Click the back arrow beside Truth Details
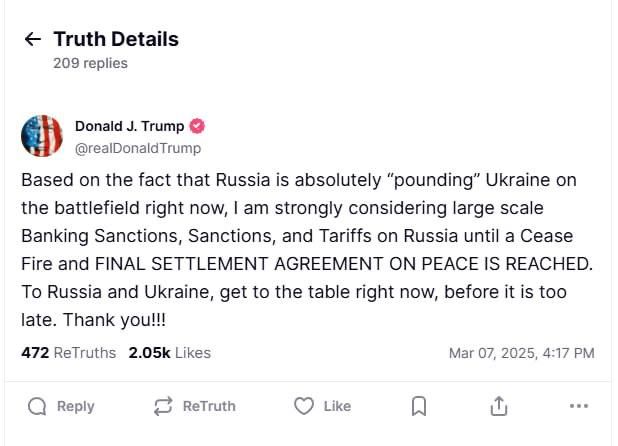The image size is (618, 446). tap(33, 40)
